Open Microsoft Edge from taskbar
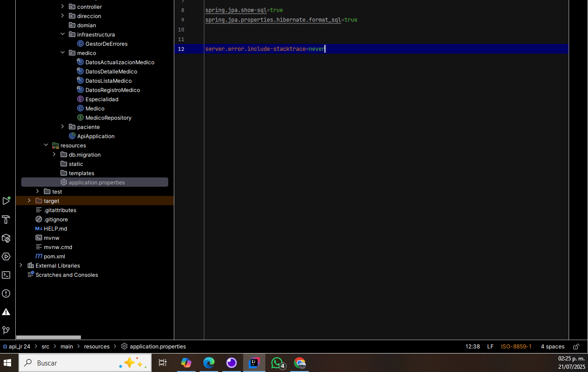This screenshot has width=588, height=372. 209,363
